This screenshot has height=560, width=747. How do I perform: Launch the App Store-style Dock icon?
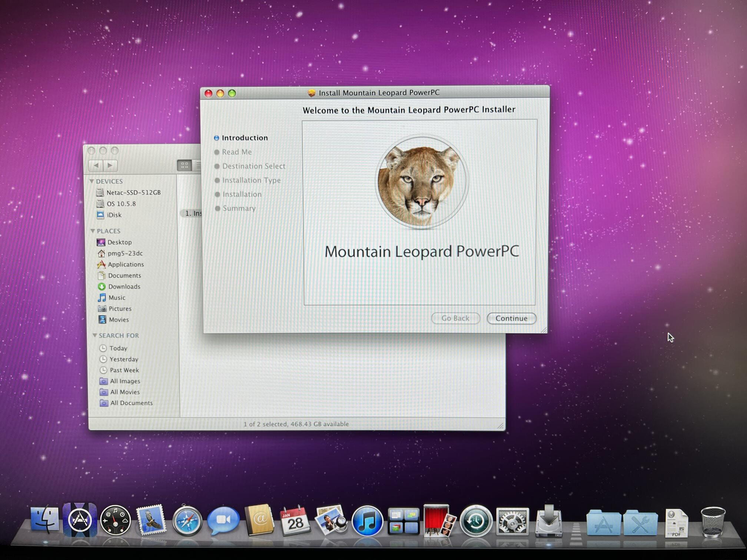pos(80,520)
